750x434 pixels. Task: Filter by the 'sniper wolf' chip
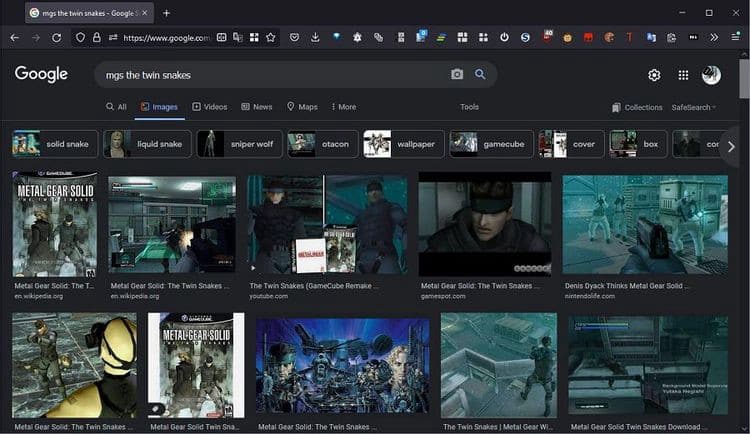239,144
